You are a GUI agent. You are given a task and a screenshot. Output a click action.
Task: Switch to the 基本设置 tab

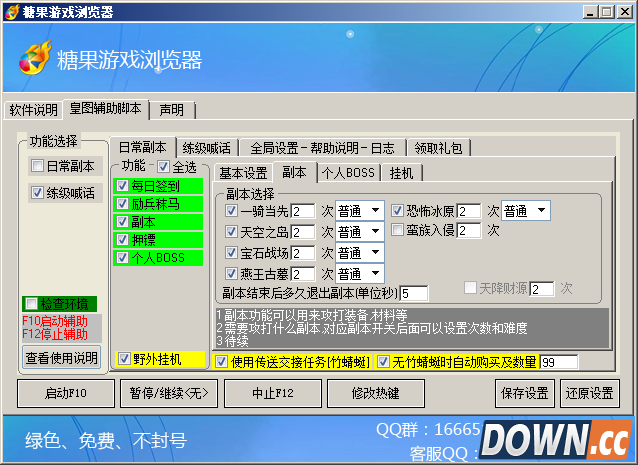(243, 173)
